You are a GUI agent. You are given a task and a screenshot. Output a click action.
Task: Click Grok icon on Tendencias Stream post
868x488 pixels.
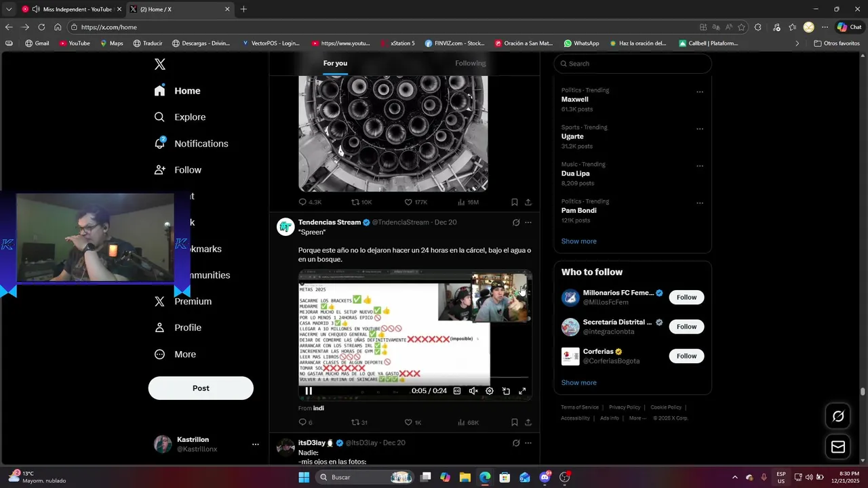pyautogui.click(x=516, y=222)
